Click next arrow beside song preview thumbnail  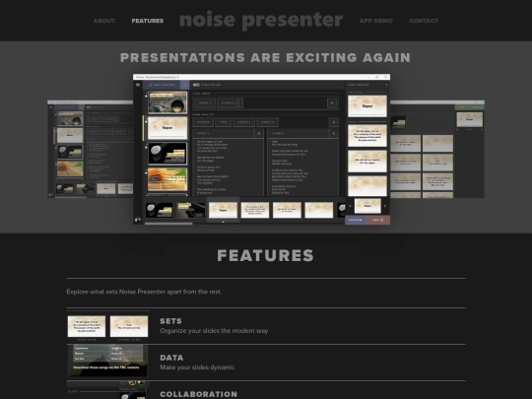point(385,206)
